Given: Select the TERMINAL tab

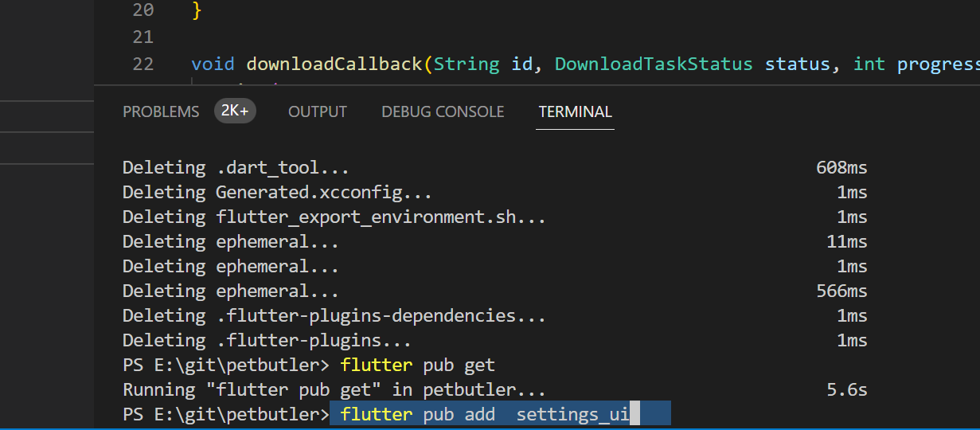Looking at the screenshot, I should [575, 112].
